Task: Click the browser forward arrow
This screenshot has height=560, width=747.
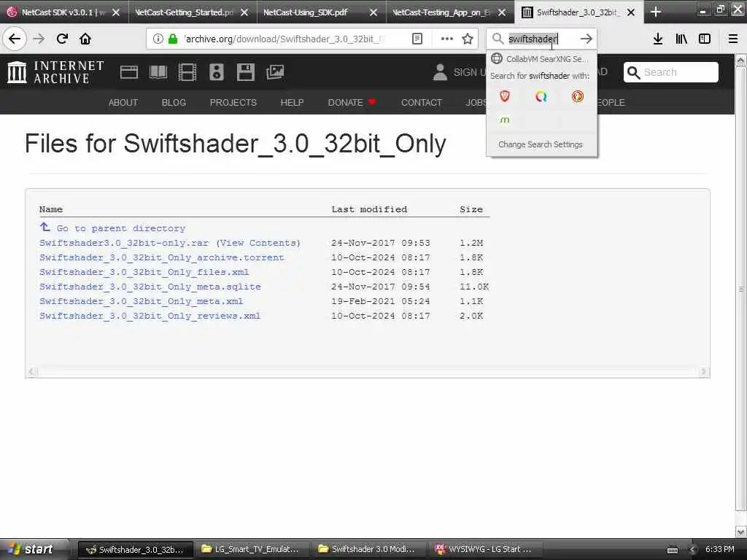Action: (39, 39)
